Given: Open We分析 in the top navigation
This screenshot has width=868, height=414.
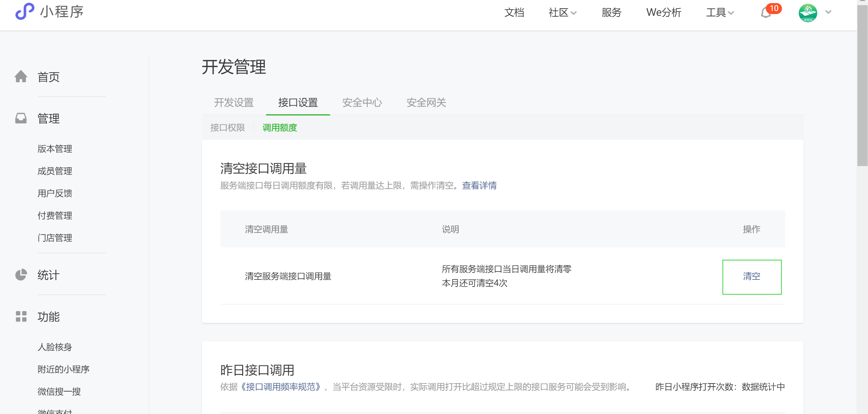Looking at the screenshot, I should coord(664,13).
